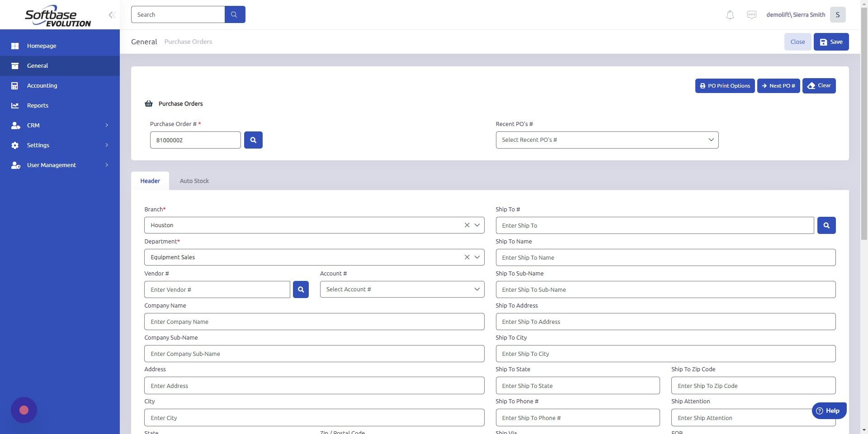Open notifications via the bell icon

click(730, 14)
